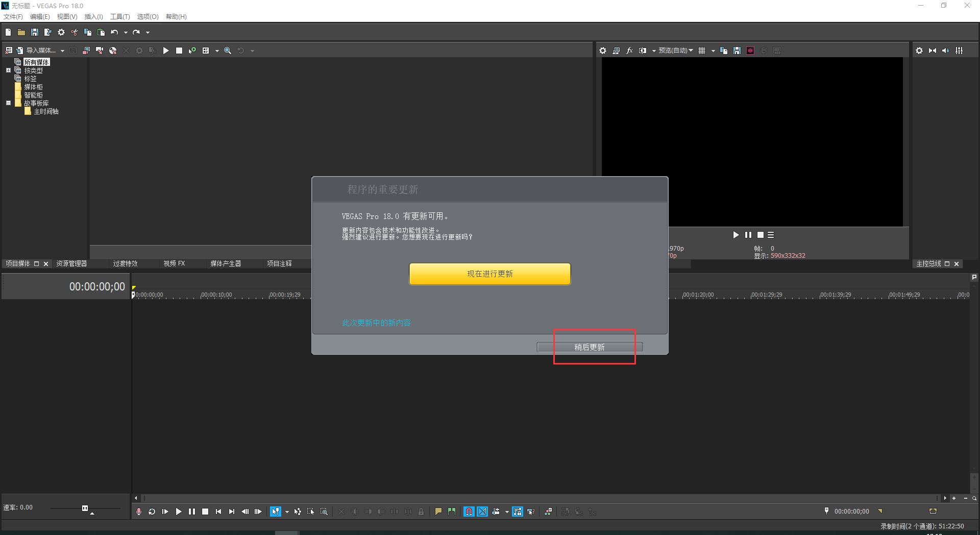
Task: Open the Redo history dropdown arrow
Action: pos(148,33)
